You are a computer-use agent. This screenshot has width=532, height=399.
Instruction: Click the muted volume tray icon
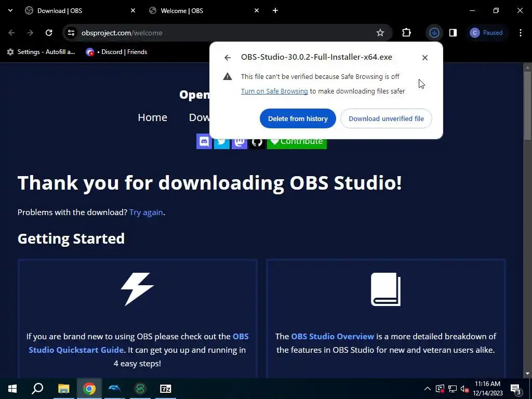[465, 389]
